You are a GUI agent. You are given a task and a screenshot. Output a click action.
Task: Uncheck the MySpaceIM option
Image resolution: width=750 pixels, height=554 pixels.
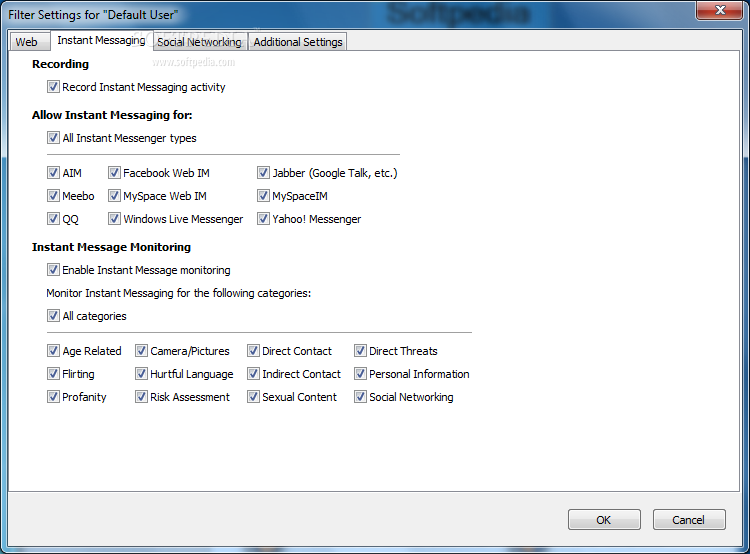tap(263, 196)
